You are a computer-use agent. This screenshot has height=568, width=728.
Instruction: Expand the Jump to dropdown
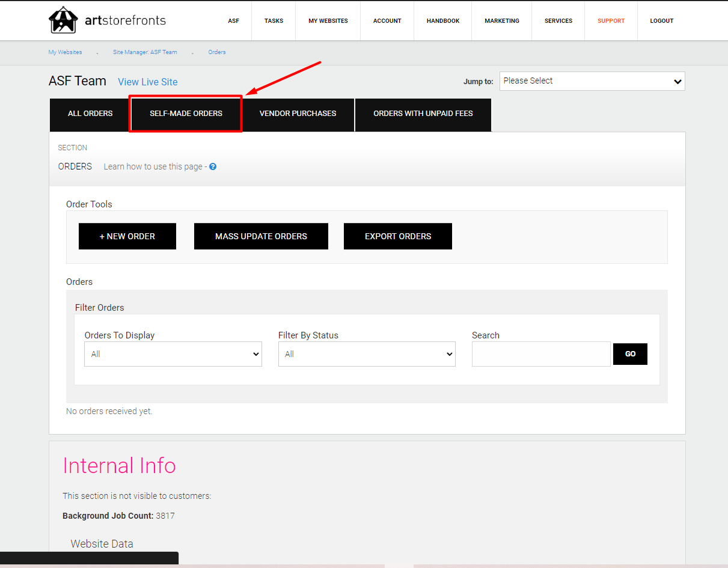[592, 81]
